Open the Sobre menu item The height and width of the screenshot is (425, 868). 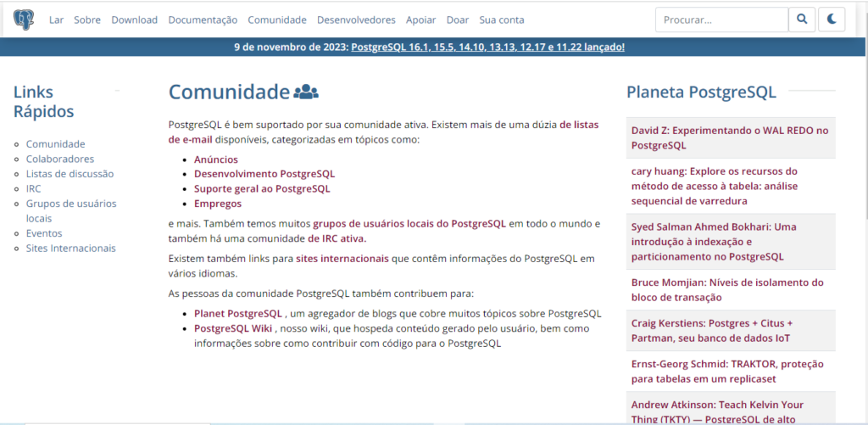[x=87, y=20]
